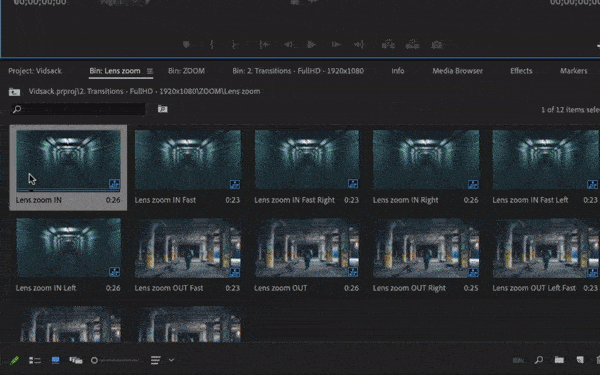
Task: Click the Go to Out point icon
Action: click(359, 45)
